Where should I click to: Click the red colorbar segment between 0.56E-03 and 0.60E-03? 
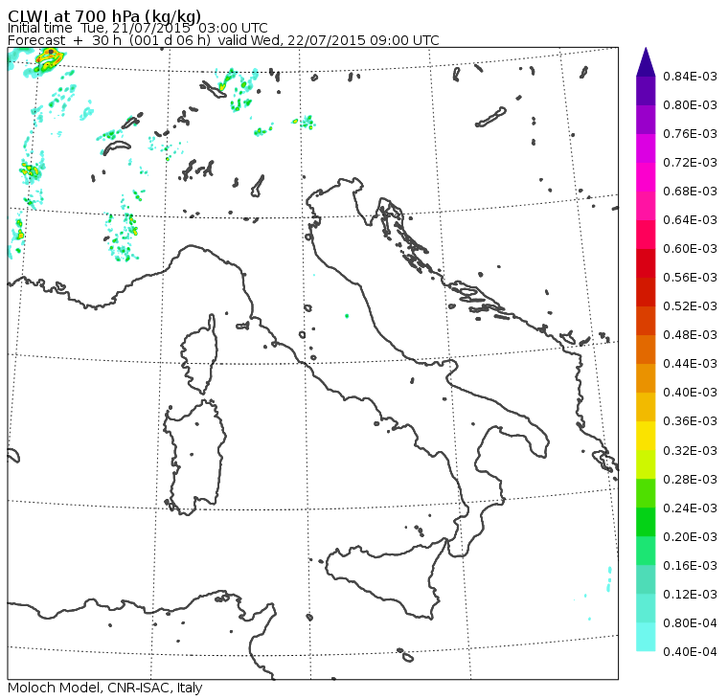pos(646,263)
